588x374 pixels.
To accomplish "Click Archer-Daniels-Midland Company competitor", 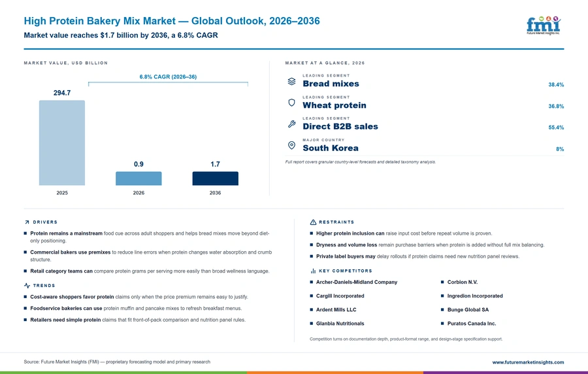I will point(357,282).
